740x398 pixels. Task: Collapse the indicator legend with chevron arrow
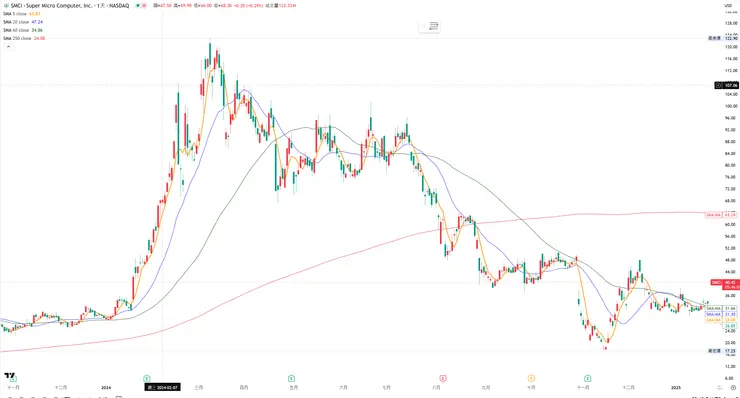tap(8, 46)
